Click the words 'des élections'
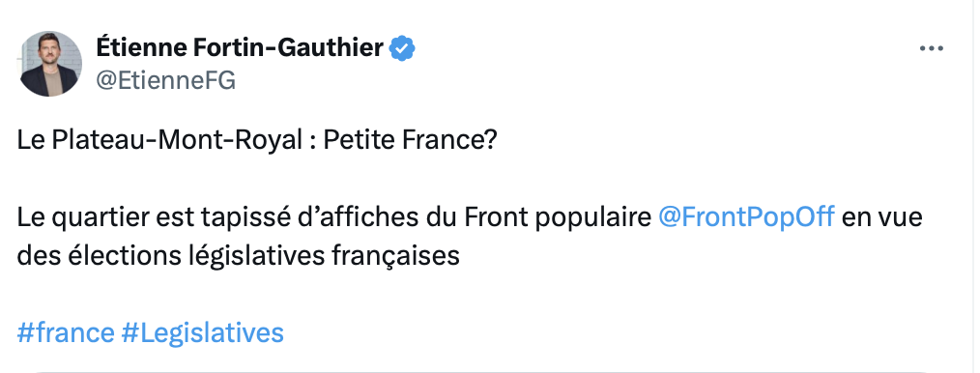This screenshot has height=373, width=980. point(100,255)
